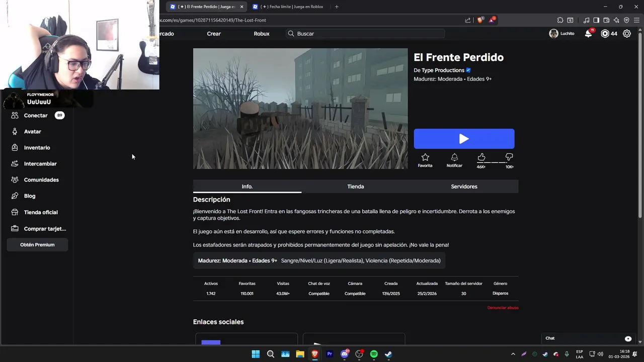Click the search magnifier in Buscar
This screenshot has width=644, height=362.
pyautogui.click(x=291, y=34)
